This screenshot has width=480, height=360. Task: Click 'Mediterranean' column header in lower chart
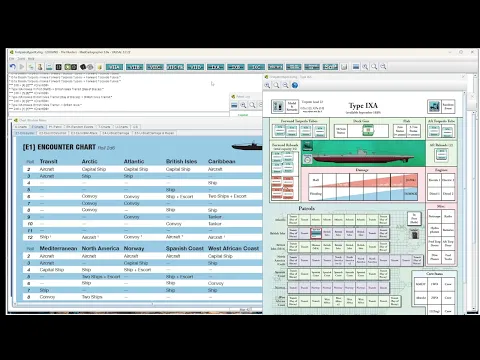pos(58,248)
